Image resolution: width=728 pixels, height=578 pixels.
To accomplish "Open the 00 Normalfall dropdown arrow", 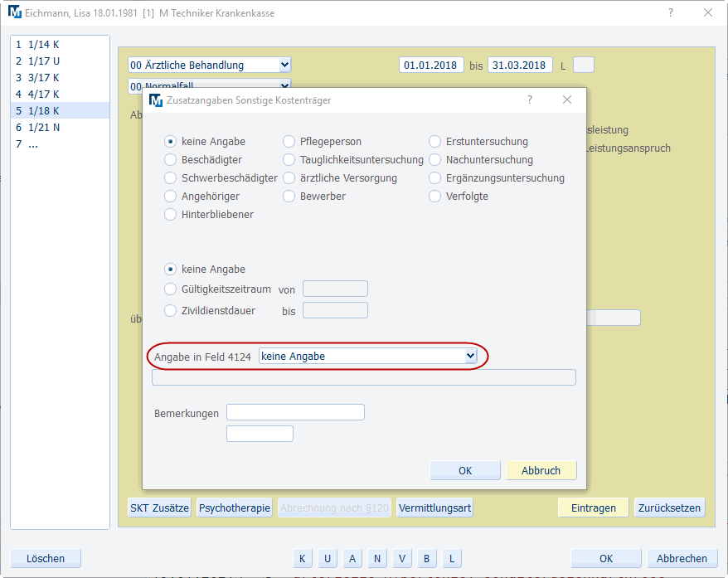I will [284, 85].
